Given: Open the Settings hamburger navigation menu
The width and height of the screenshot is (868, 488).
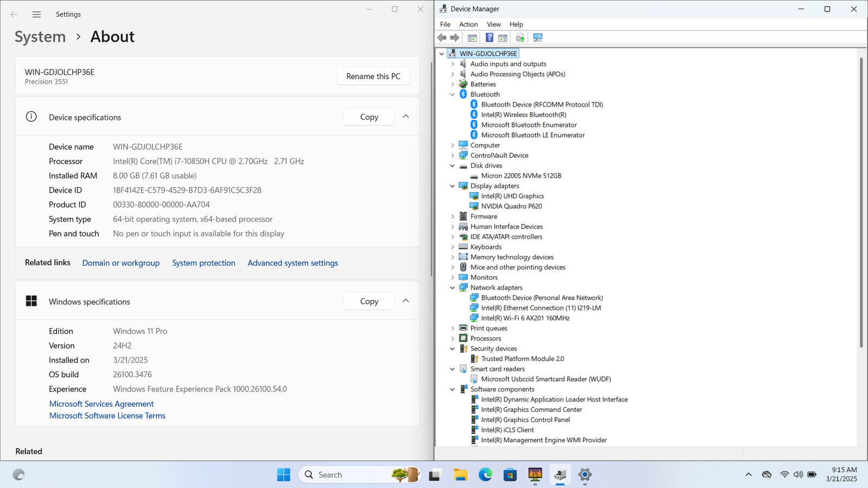Looking at the screenshot, I should click(36, 15).
